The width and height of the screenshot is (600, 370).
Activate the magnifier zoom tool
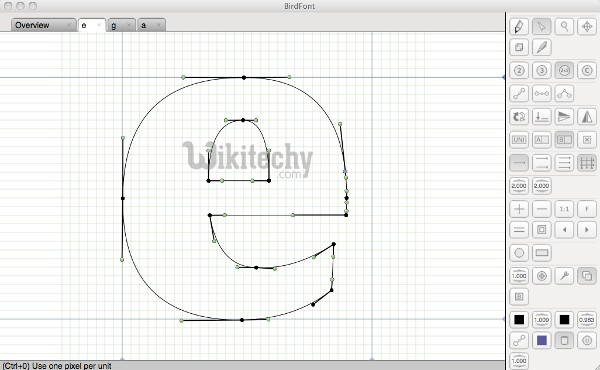pyautogui.click(x=564, y=26)
